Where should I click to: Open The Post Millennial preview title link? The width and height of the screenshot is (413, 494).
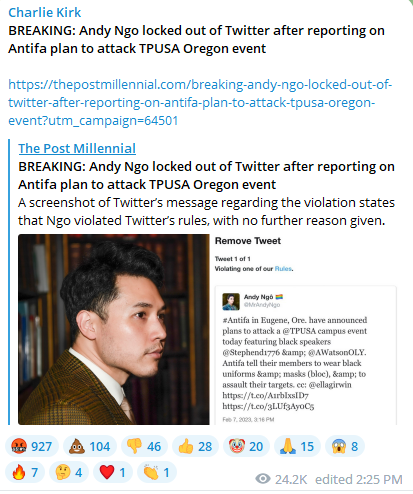tap(77, 148)
